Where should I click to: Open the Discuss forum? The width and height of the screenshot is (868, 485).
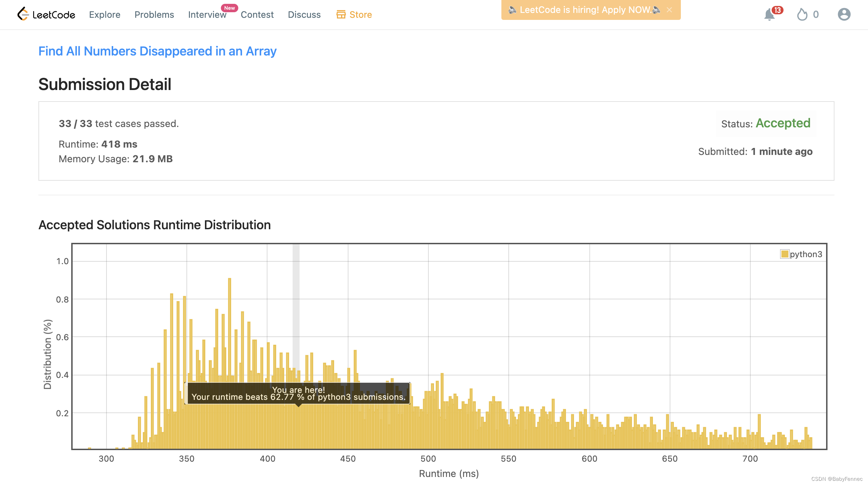(x=304, y=15)
